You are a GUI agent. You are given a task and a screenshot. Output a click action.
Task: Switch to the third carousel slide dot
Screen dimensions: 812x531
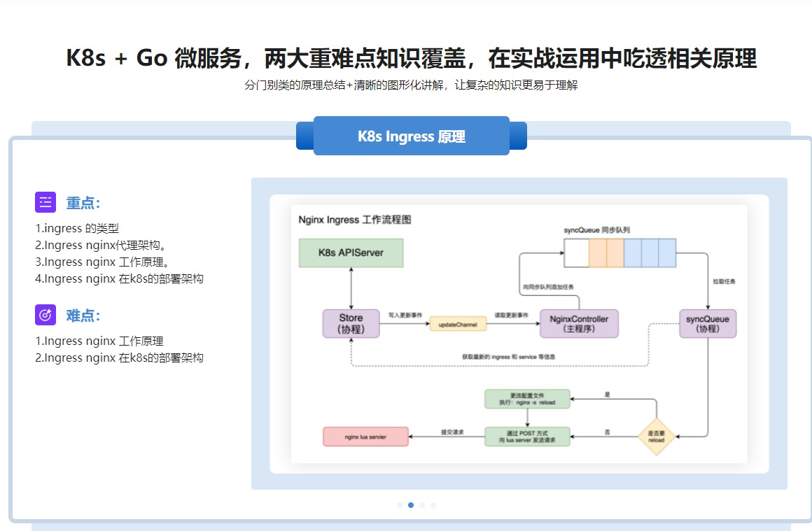coord(422,504)
